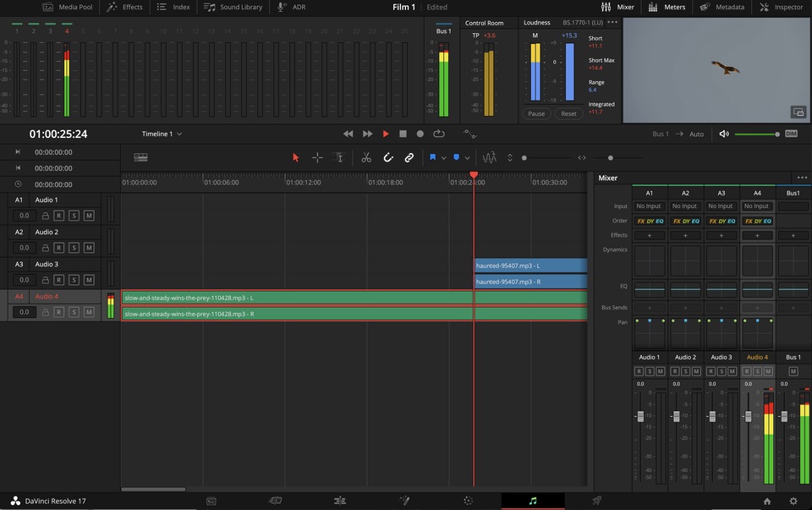Screen dimensions: 812x510
Task: Click the Loudness Pause button
Action: tap(536, 112)
